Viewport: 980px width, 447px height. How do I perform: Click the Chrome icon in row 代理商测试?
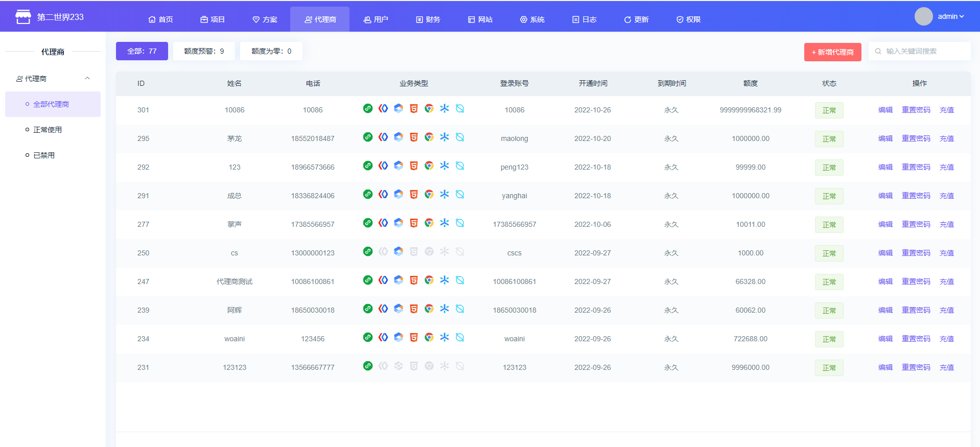[x=429, y=280]
